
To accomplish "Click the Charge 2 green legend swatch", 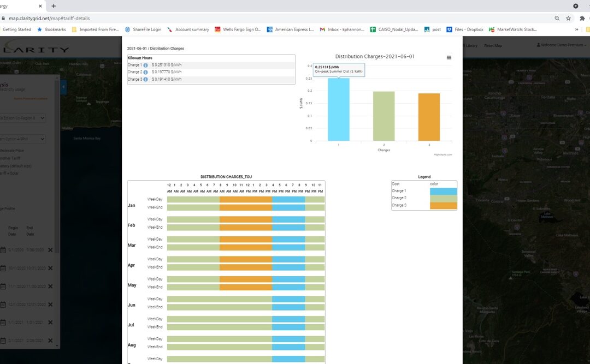I will (443, 198).
